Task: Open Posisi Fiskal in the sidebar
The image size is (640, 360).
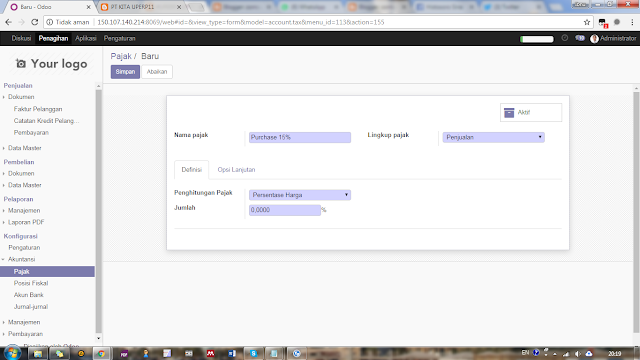Action: pyautogui.click(x=31, y=283)
